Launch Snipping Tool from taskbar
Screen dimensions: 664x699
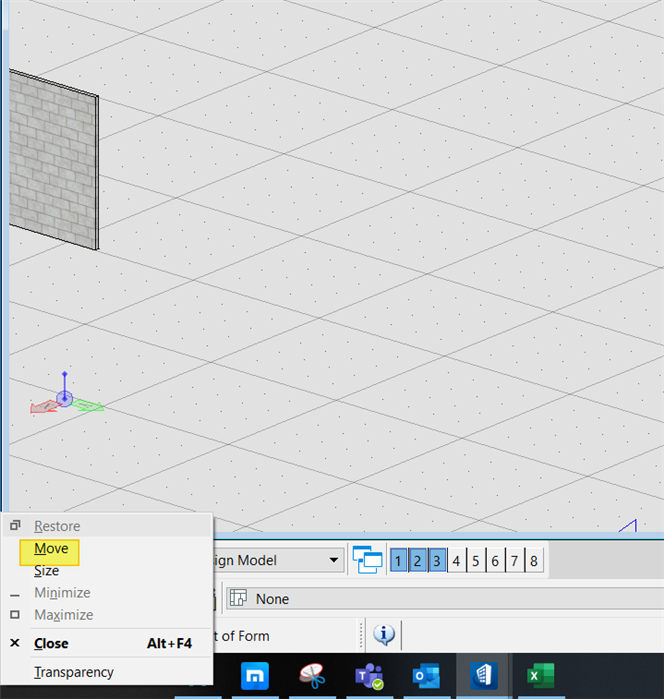[312, 676]
